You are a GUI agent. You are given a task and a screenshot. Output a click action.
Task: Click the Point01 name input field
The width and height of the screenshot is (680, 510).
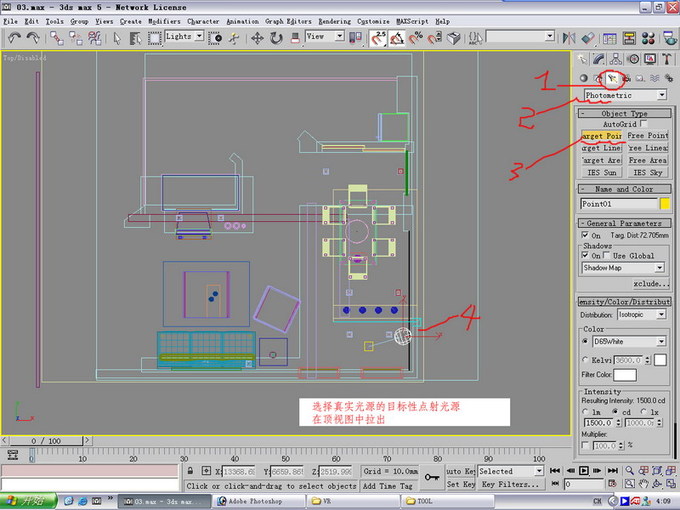pos(617,204)
